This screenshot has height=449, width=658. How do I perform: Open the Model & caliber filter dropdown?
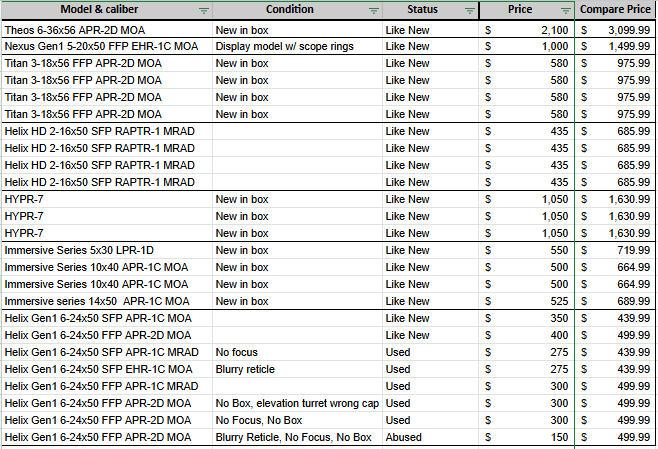(x=203, y=10)
